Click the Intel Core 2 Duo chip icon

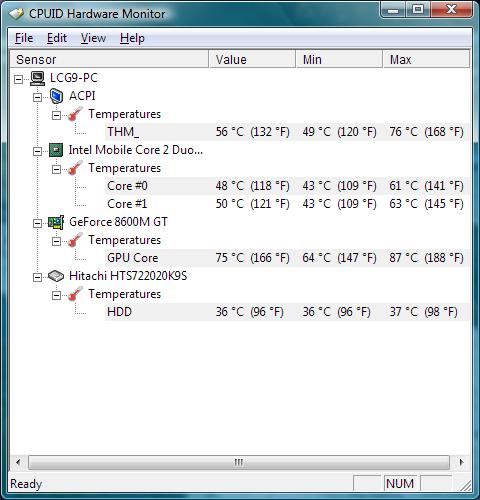[56, 150]
